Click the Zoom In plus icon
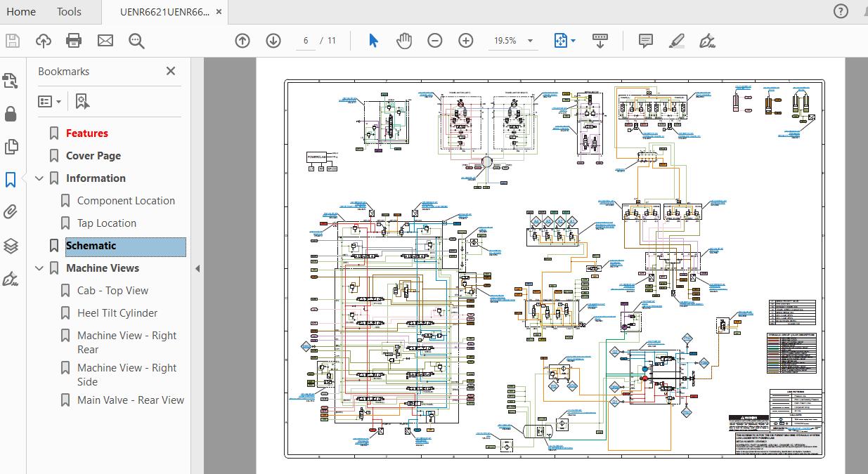 tap(466, 41)
